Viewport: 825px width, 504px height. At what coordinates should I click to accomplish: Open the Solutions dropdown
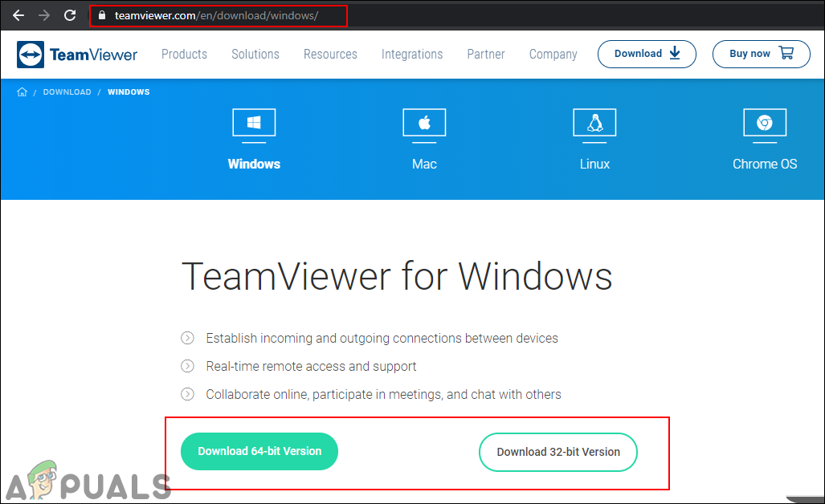255,54
